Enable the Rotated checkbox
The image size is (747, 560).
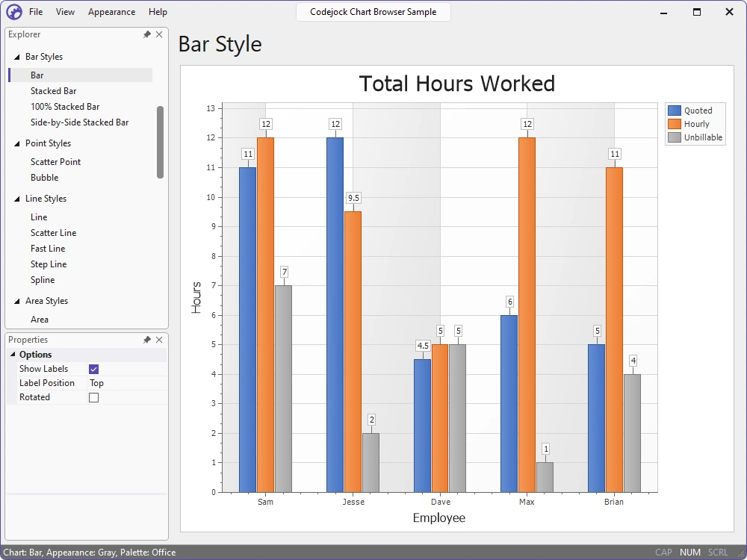(x=94, y=398)
